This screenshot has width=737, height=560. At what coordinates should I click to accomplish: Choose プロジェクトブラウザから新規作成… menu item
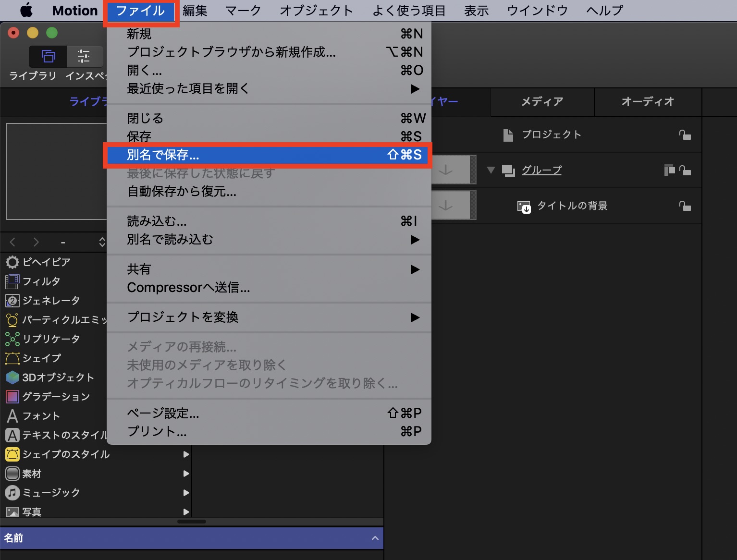(269, 52)
